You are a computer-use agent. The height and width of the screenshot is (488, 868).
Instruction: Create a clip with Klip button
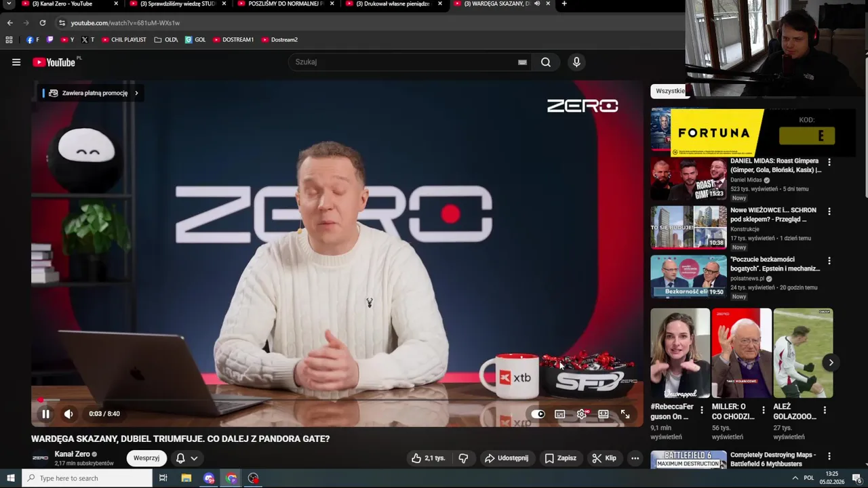coord(604,458)
